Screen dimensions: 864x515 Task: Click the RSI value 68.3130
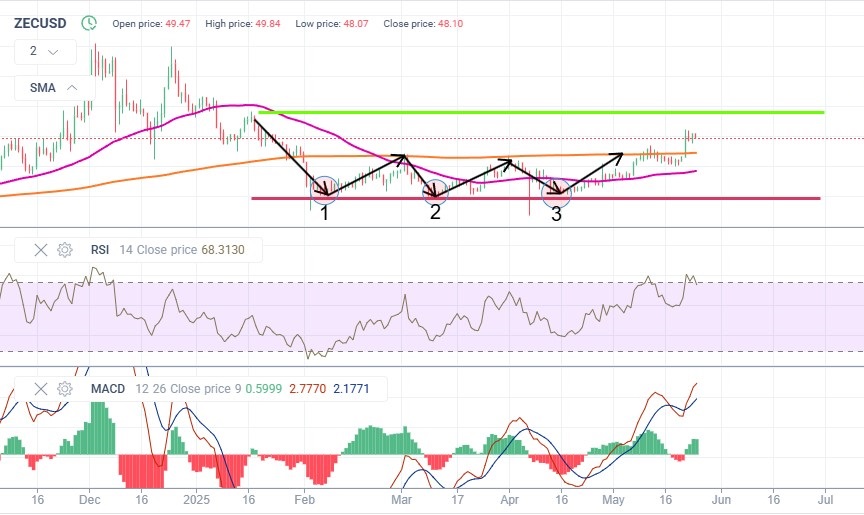pyautogui.click(x=223, y=250)
